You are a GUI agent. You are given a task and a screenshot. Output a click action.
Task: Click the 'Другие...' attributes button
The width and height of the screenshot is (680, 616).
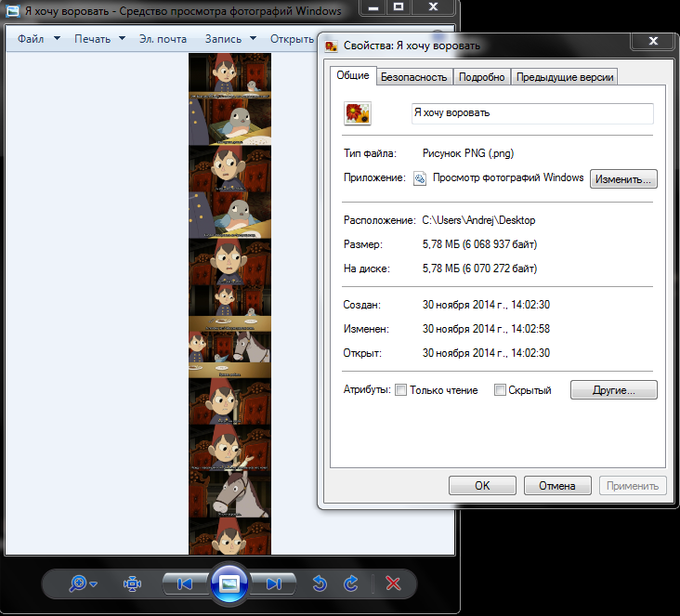pos(613,390)
